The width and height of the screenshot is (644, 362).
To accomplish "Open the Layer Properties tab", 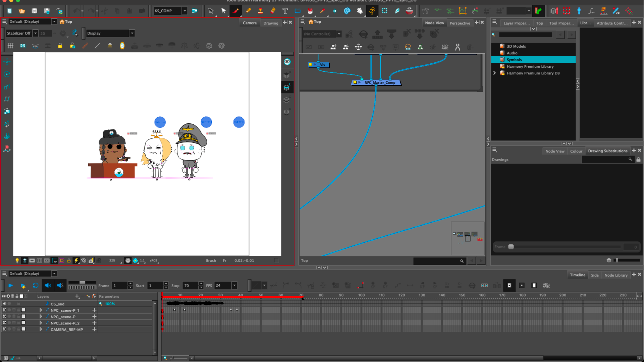I will pos(517,23).
